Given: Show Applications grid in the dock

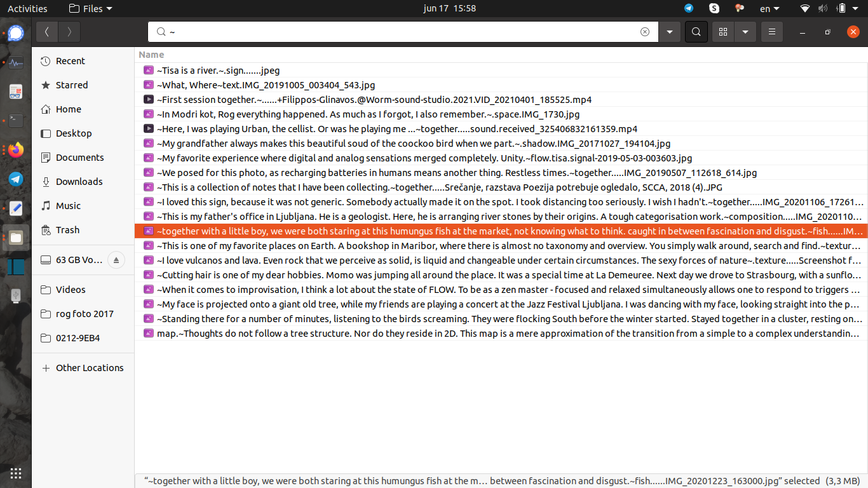Looking at the screenshot, I should point(16,473).
